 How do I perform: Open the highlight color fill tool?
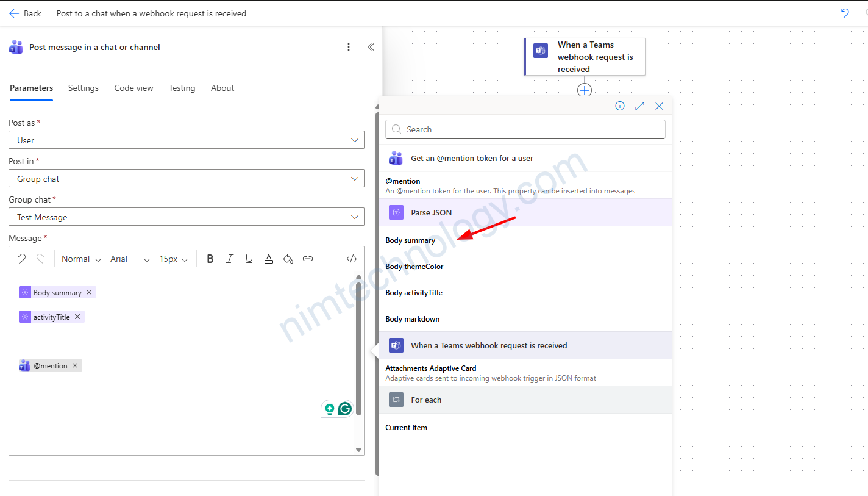[288, 259]
